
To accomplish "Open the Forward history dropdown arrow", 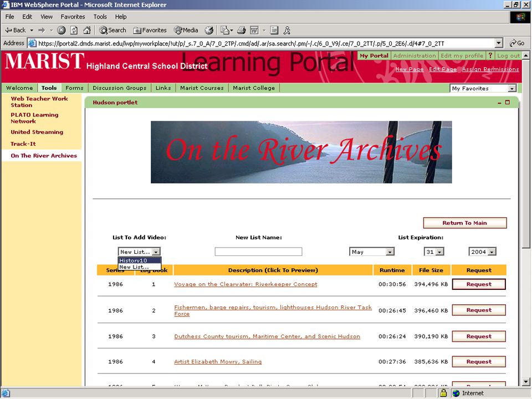I will pyautogui.click(x=51, y=30).
